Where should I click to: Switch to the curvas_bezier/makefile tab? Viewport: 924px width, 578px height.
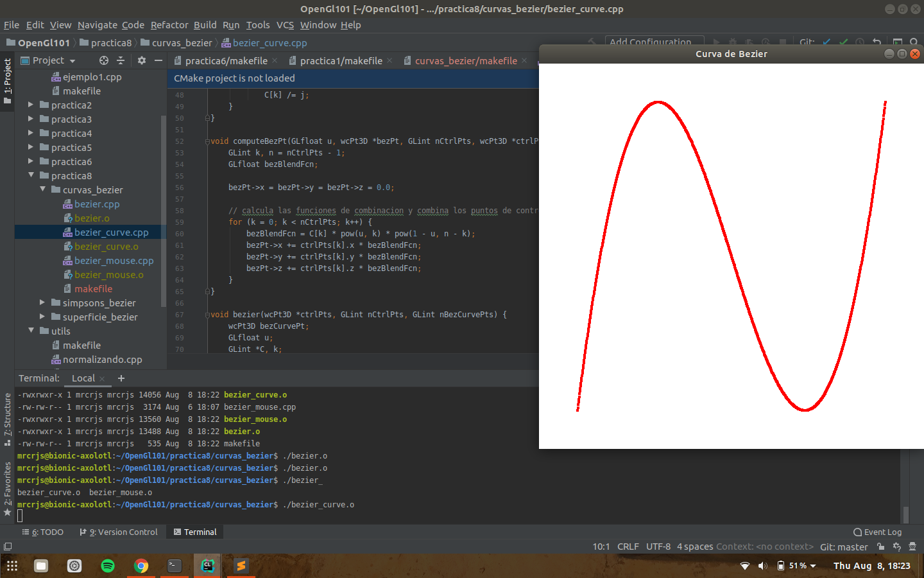click(466, 60)
